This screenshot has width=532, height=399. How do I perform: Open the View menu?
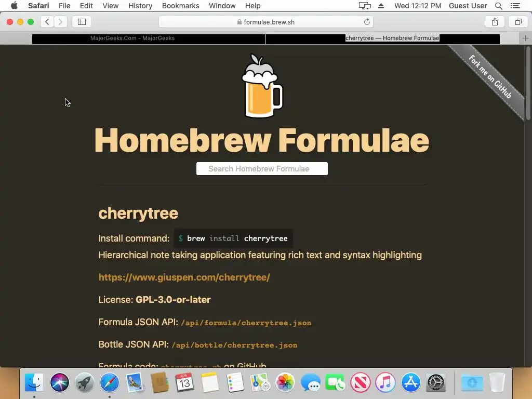point(111,6)
